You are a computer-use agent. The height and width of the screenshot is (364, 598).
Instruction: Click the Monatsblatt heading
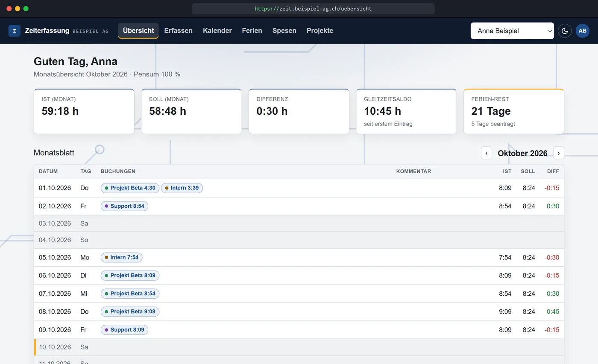point(54,153)
